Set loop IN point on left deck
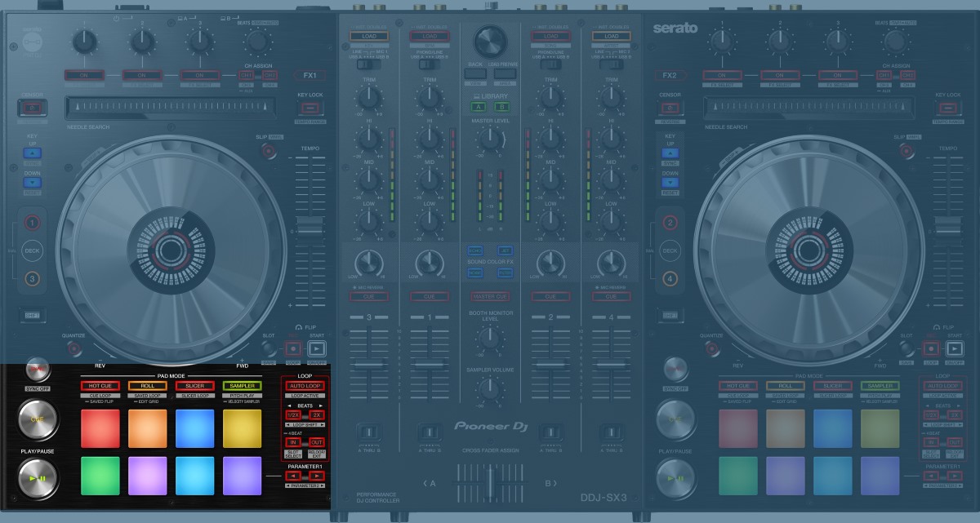 (x=293, y=442)
